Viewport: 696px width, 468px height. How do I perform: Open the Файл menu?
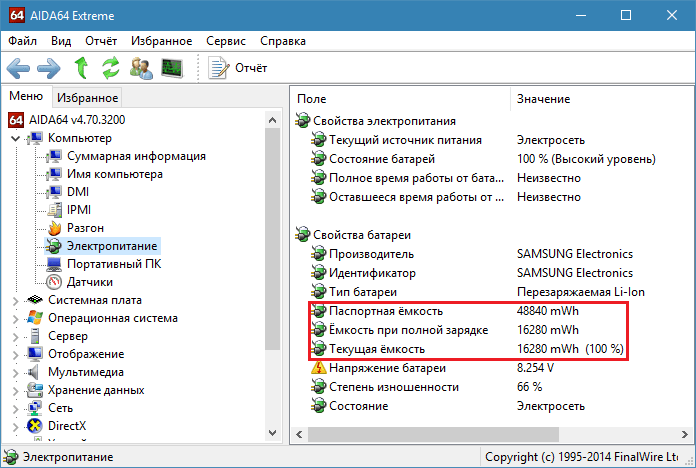(x=22, y=41)
